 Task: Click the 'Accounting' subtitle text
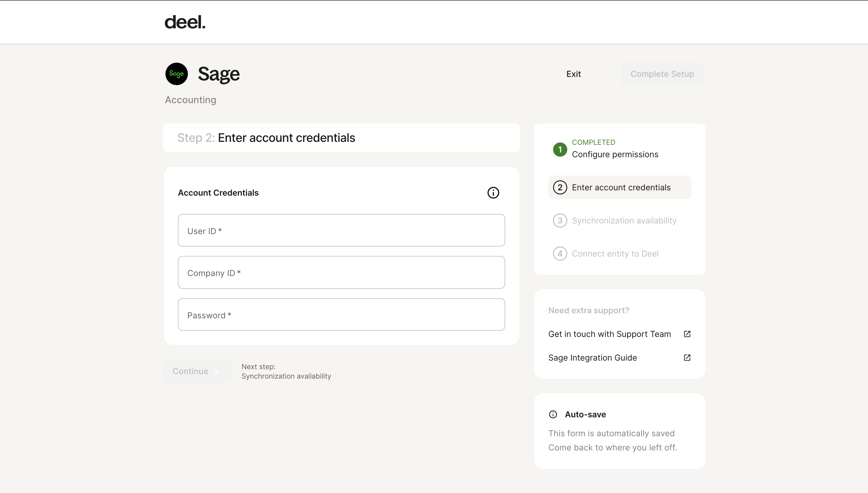point(191,100)
